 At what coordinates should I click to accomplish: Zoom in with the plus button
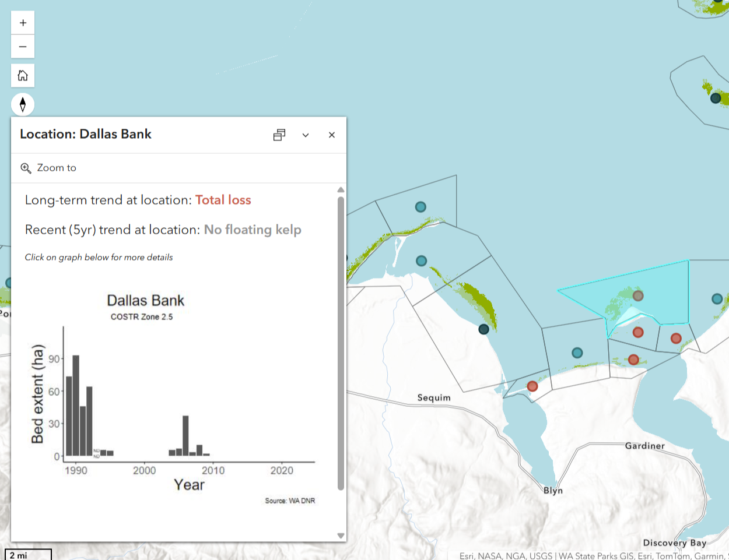pyautogui.click(x=23, y=23)
